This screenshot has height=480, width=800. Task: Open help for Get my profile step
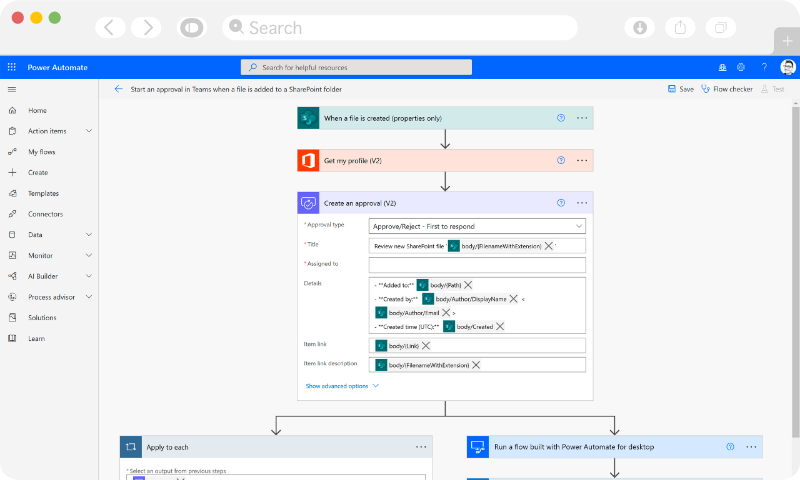[561, 160]
